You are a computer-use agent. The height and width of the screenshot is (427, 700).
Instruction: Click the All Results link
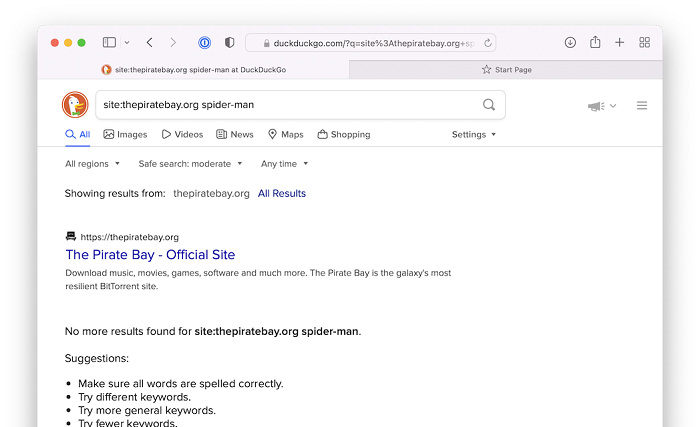(x=282, y=193)
